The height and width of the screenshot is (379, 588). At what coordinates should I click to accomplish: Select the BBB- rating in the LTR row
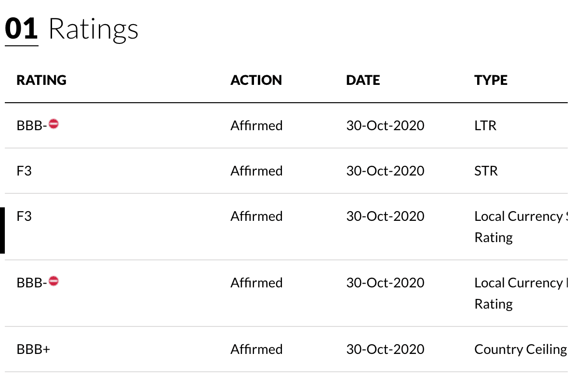[x=32, y=126]
